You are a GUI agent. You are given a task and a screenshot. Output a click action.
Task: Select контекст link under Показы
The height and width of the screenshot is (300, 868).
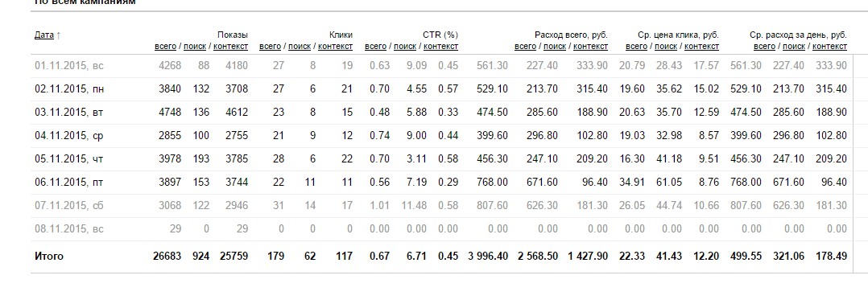pos(231,47)
